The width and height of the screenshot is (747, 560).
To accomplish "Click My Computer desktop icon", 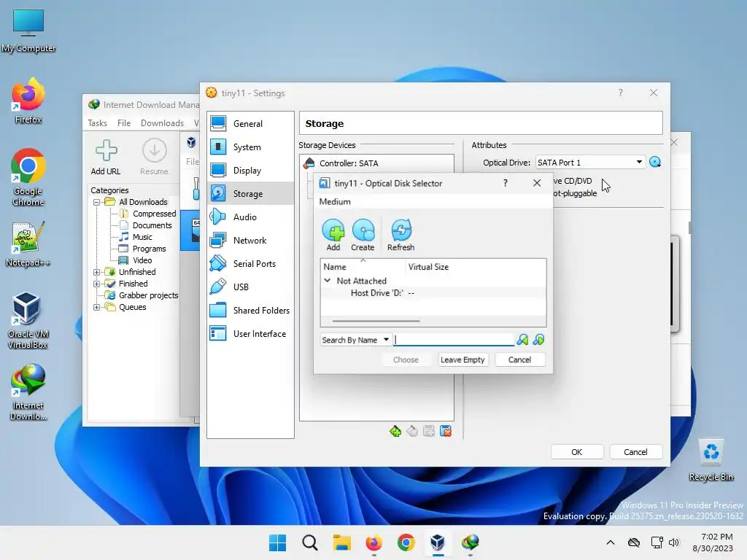I will tap(28, 31).
